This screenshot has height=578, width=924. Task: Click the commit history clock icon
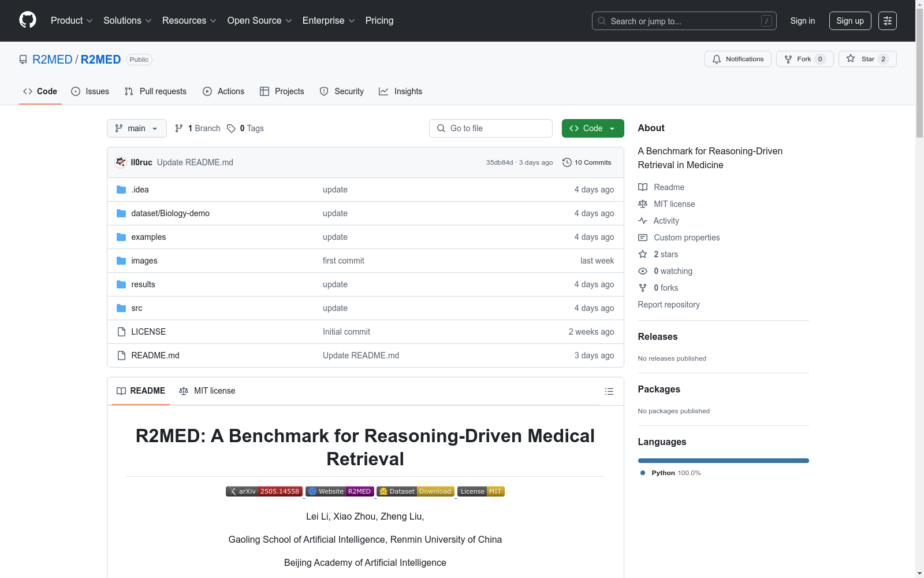click(x=567, y=162)
